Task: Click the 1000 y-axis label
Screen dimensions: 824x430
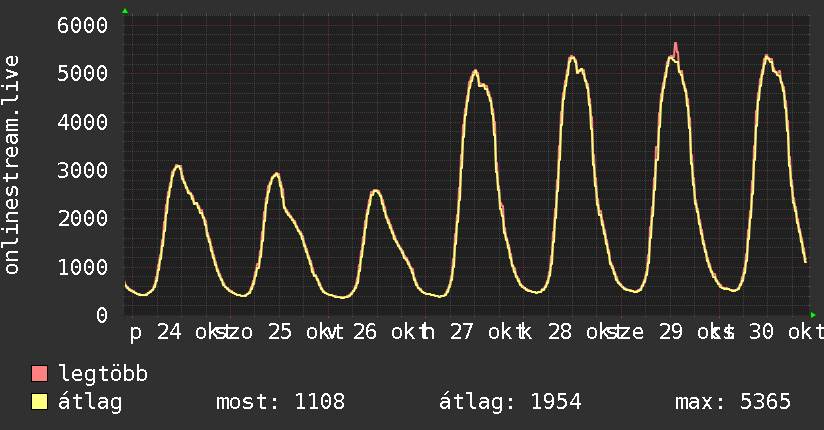Action: 83,267
